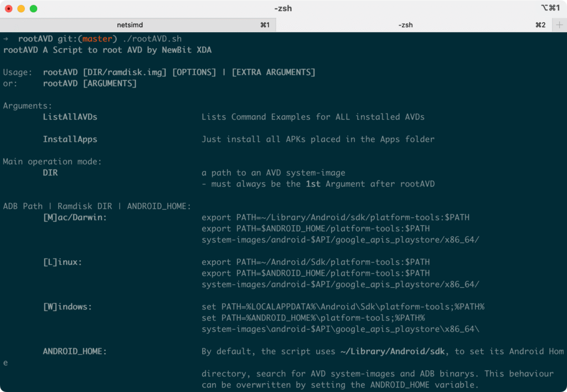Click 'rootAVD [ARGUMENTS]' usage line

point(90,84)
